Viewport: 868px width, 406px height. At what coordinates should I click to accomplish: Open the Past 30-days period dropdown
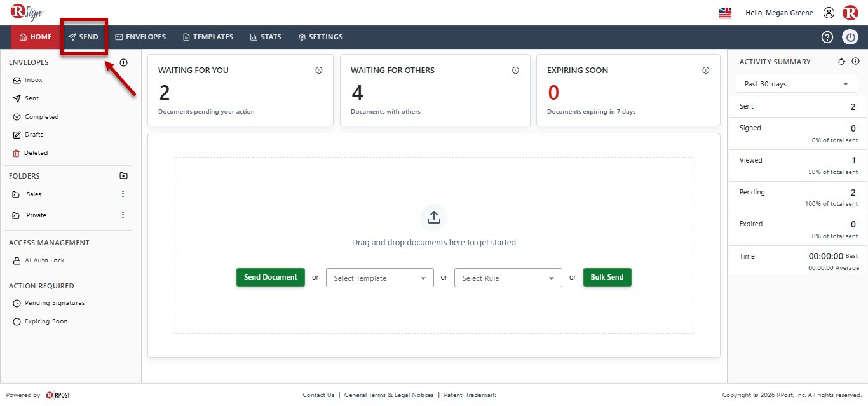tap(796, 84)
